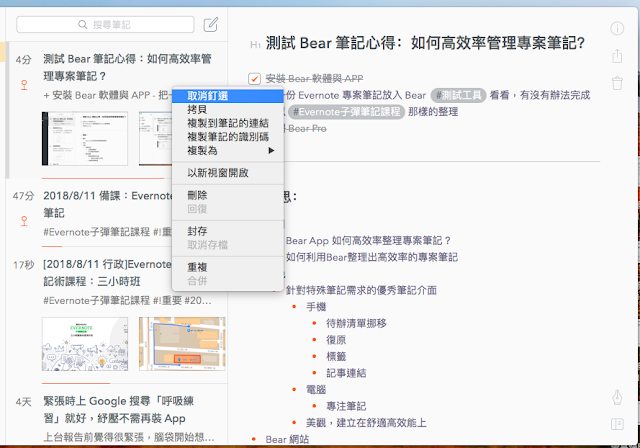Click bullet item 電腦
Screen dimensions: 640x448
click(x=316, y=390)
